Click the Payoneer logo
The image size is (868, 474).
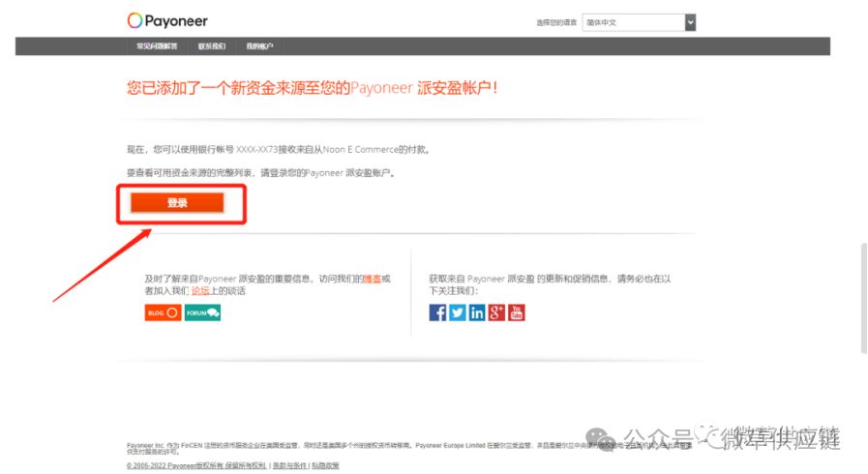[167, 21]
